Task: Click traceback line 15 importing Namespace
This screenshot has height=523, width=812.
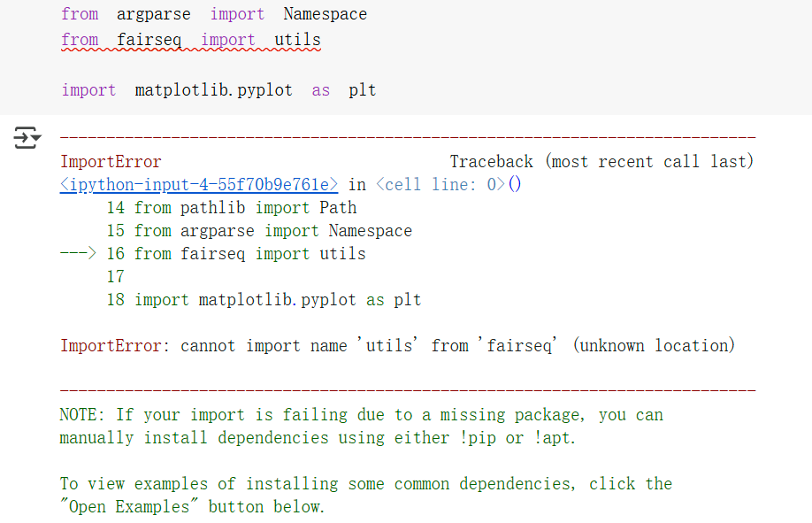Action: coord(272,230)
